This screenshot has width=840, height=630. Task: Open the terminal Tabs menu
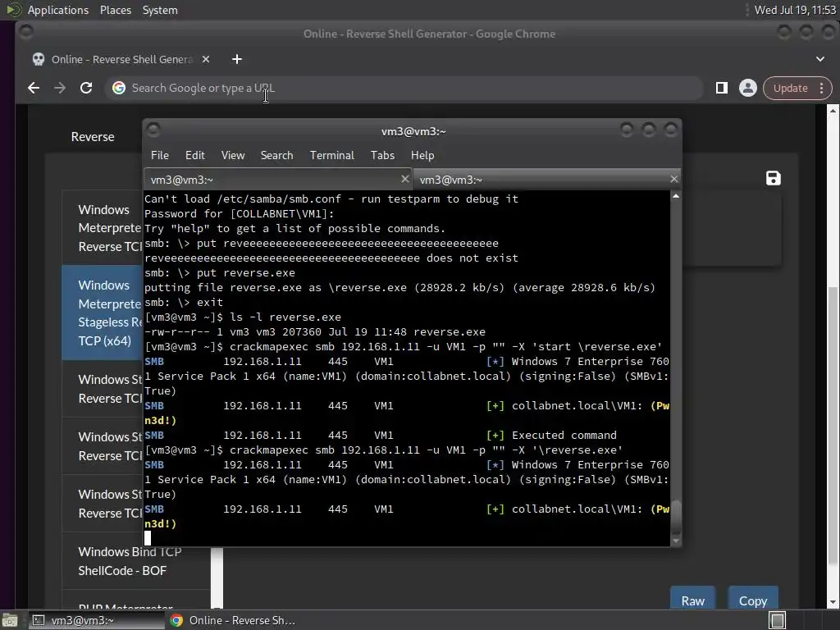coord(382,155)
